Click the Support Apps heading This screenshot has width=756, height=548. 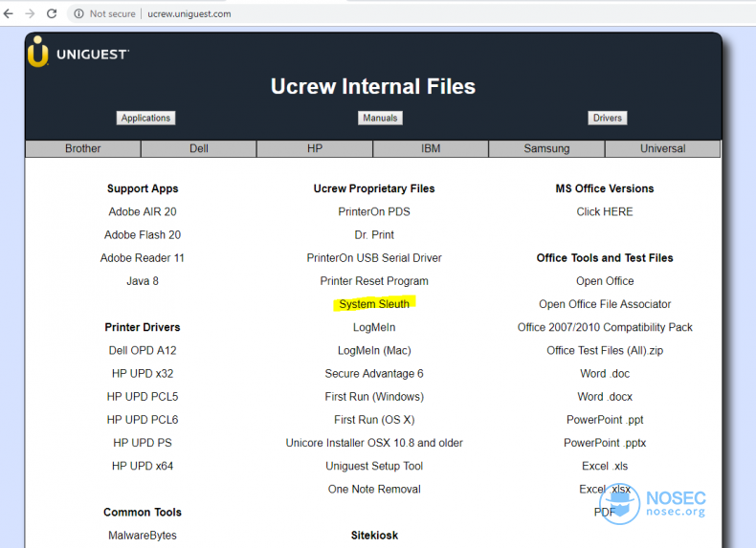[143, 188]
